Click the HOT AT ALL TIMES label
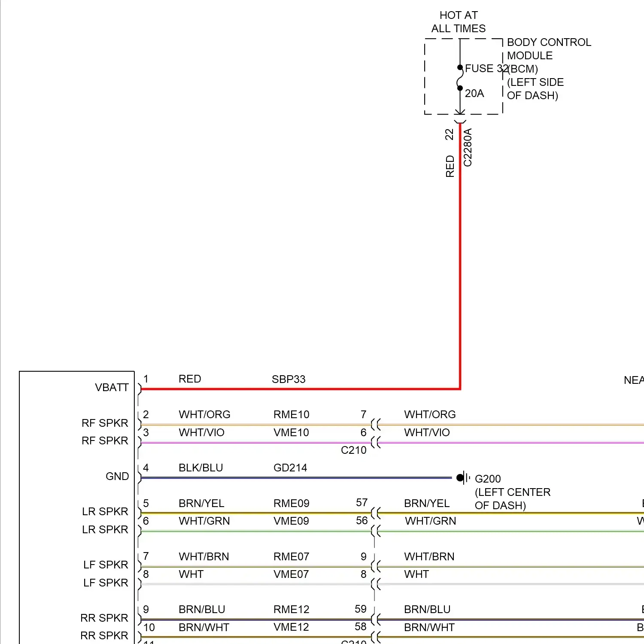 coord(459,22)
